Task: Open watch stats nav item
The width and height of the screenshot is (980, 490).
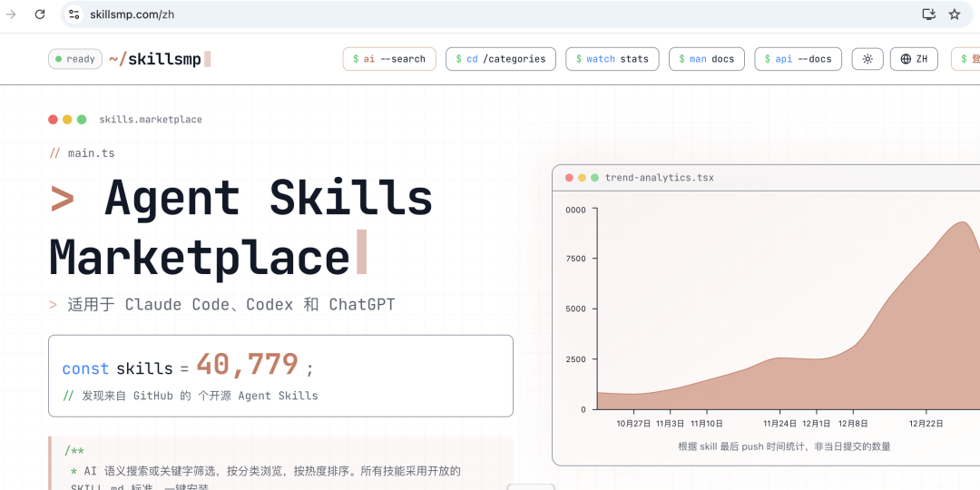Action: (612, 59)
